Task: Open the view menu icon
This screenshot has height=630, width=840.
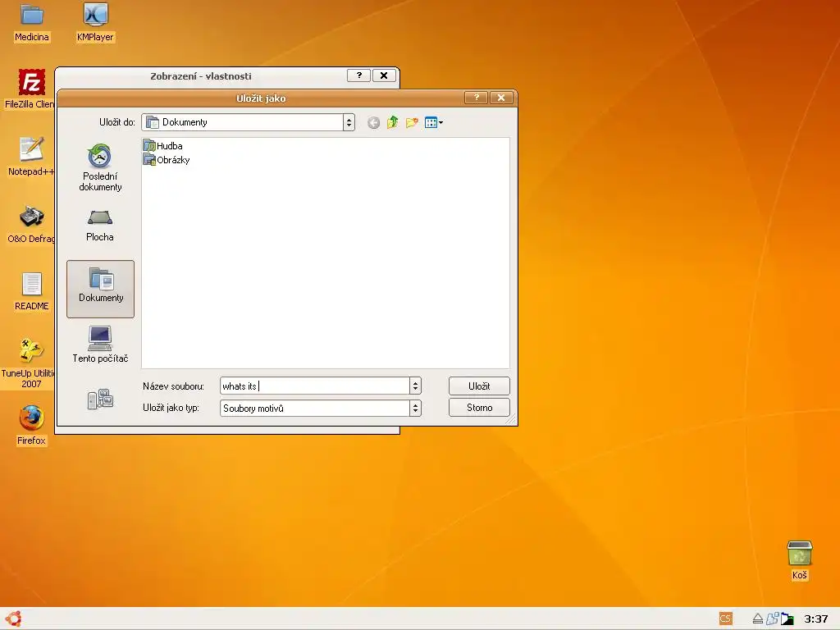Action: 433,123
